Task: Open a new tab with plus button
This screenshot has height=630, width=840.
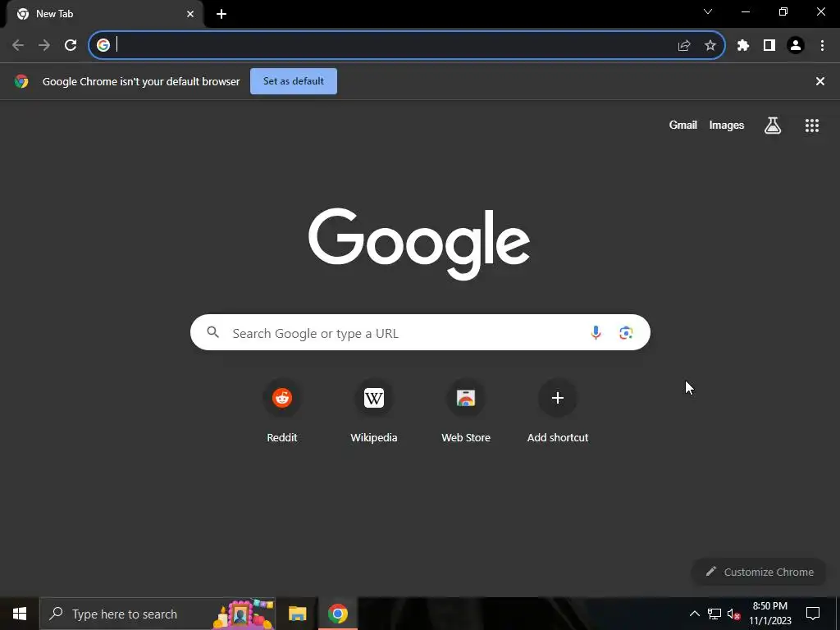Action: 221,14
